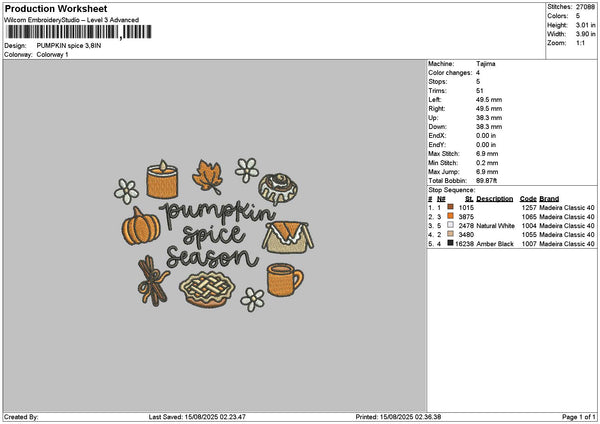
Task: Pick the tan swatch in row 3480
Action: click(x=450, y=234)
